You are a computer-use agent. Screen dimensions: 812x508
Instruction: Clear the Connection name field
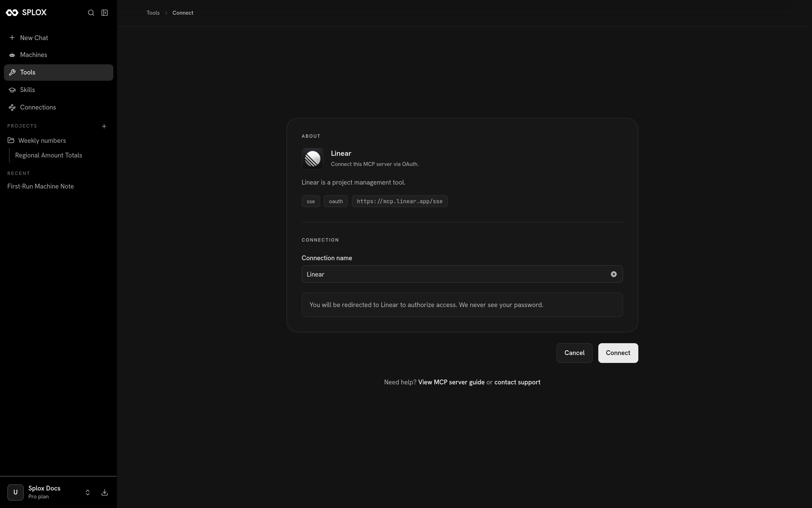click(614, 274)
